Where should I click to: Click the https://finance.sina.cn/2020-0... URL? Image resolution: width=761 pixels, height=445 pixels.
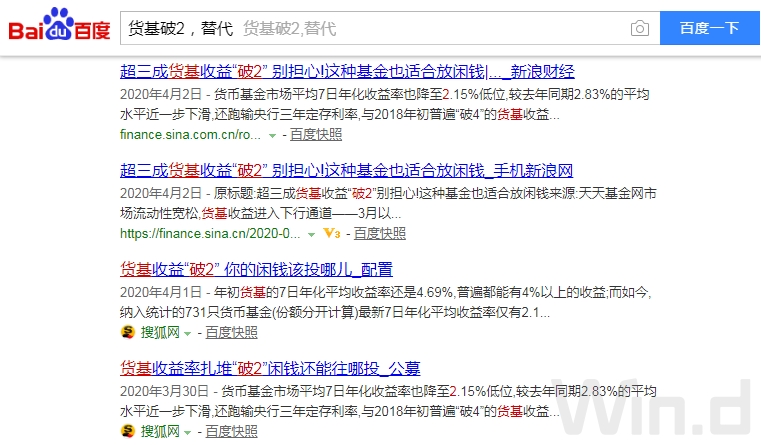pos(210,233)
